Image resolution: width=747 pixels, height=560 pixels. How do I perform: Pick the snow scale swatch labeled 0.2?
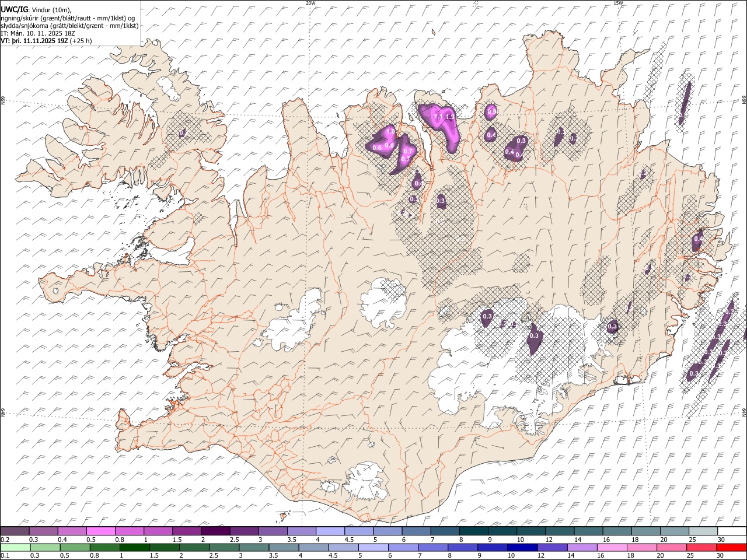pos(15,531)
